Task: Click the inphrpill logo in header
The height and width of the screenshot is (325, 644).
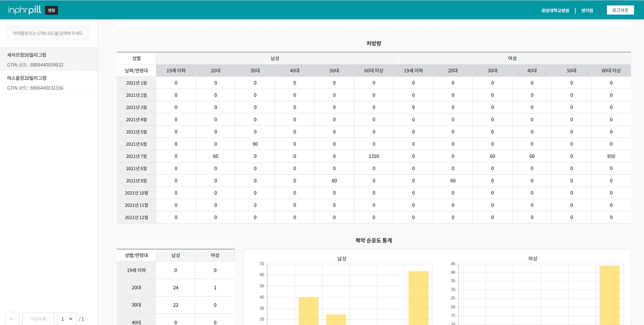Action: 25,10
